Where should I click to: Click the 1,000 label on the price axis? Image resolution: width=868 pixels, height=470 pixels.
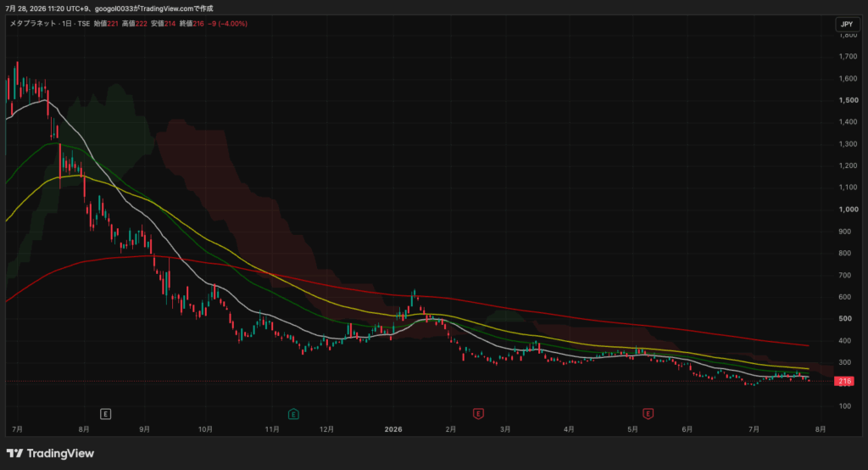pos(848,210)
